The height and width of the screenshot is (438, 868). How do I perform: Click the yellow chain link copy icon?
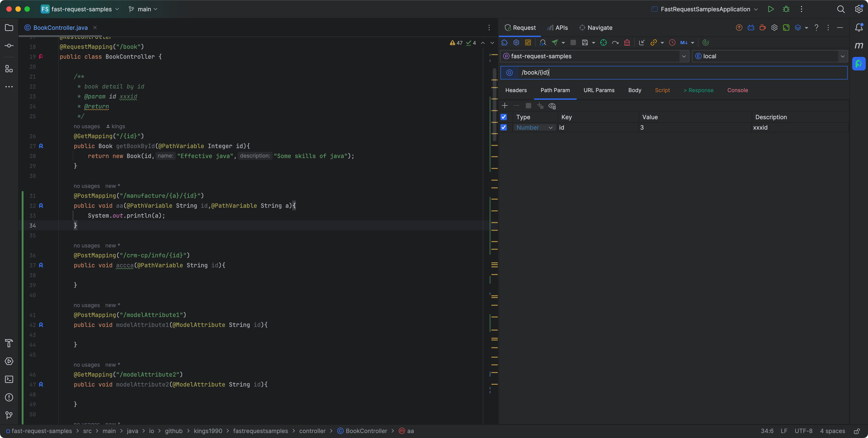point(653,42)
